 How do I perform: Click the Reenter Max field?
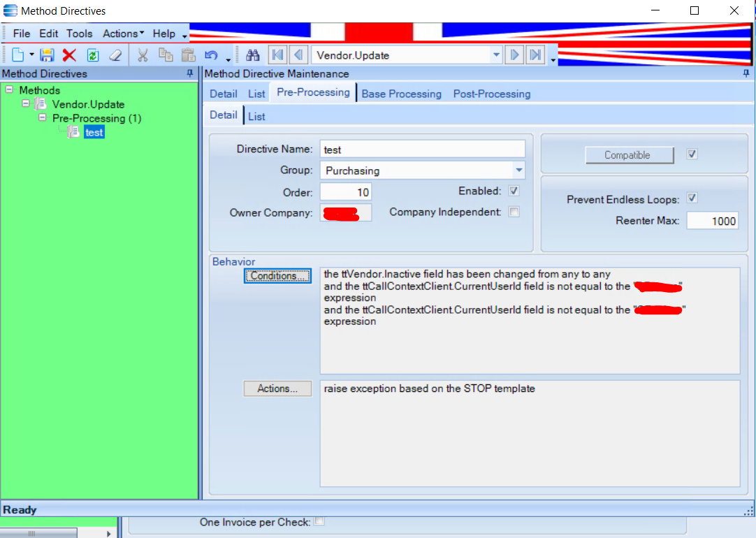pos(713,221)
